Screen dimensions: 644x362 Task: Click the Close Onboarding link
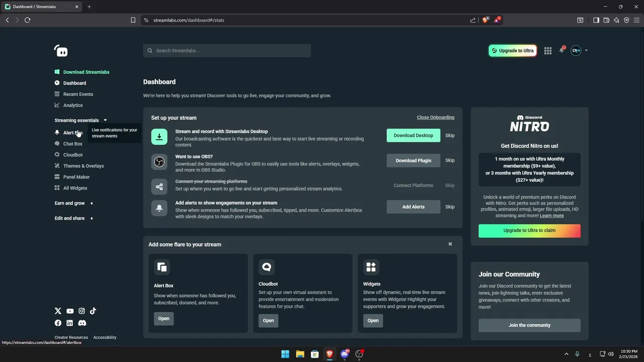pos(436,117)
